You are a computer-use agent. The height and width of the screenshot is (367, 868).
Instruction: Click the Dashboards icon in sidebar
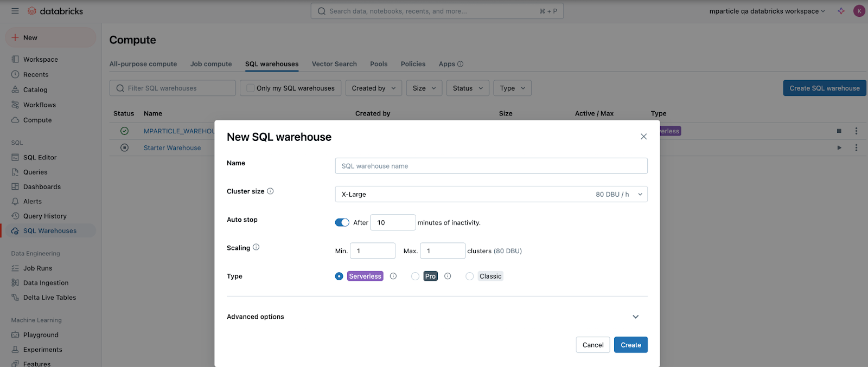(15, 186)
